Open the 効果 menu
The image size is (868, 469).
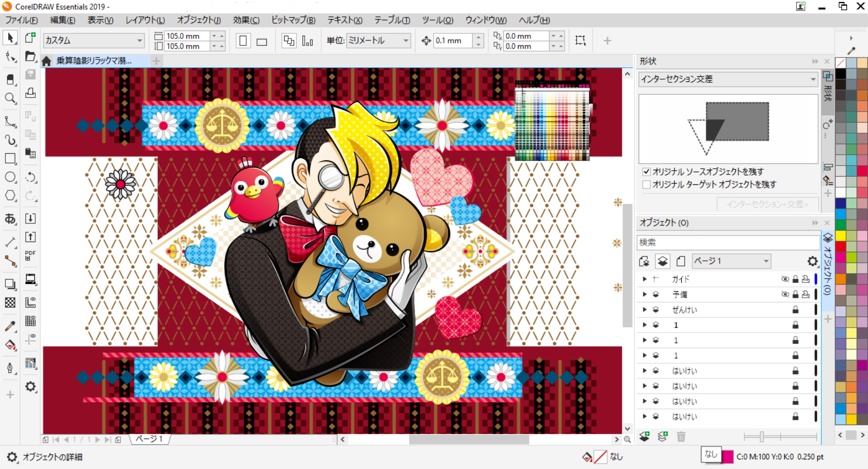pos(246,20)
